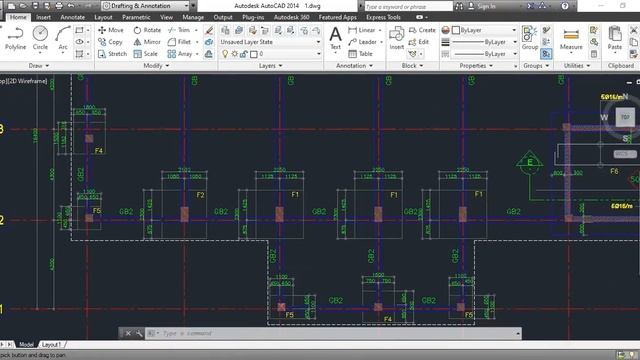Viewport: 640px width, 360px height.
Task: Close the command line with X
Action: point(128,333)
